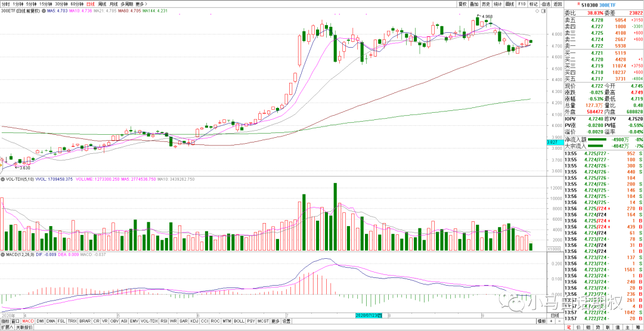Click the panel layout icon above the price axis
This screenshot has width=644, height=331.
click(544, 11)
